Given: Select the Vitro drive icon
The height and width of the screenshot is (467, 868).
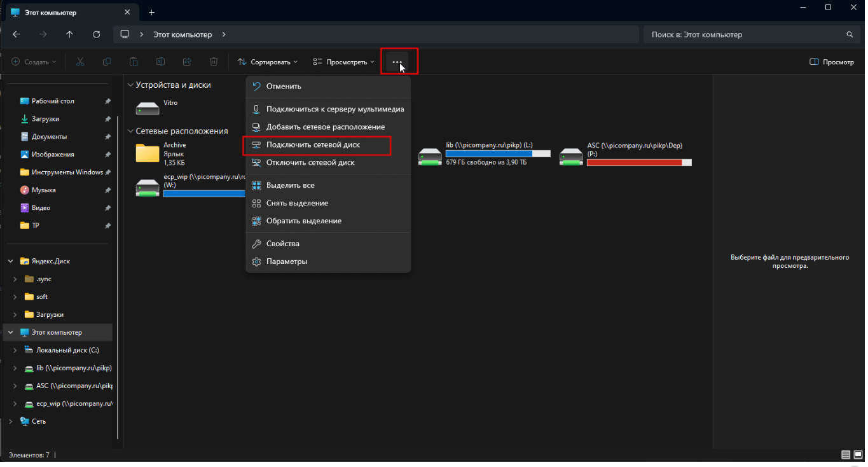Looking at the screenshot, I should pyautogui.click(x=148, y=108).
